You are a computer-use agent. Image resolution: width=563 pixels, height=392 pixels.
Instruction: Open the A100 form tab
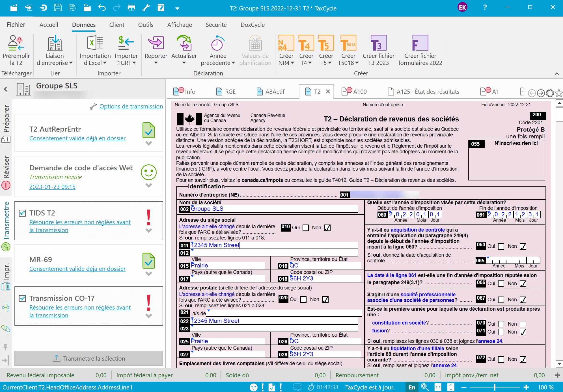tap(354, 92)
